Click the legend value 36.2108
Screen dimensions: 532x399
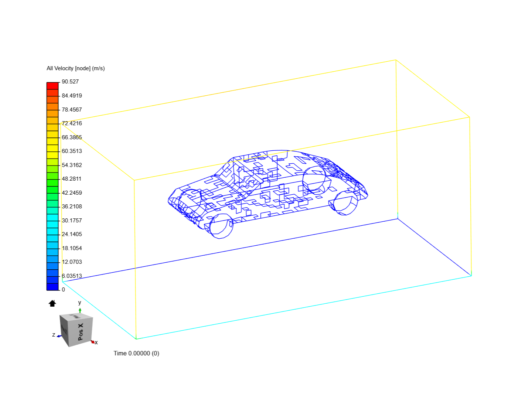(72, 207)
